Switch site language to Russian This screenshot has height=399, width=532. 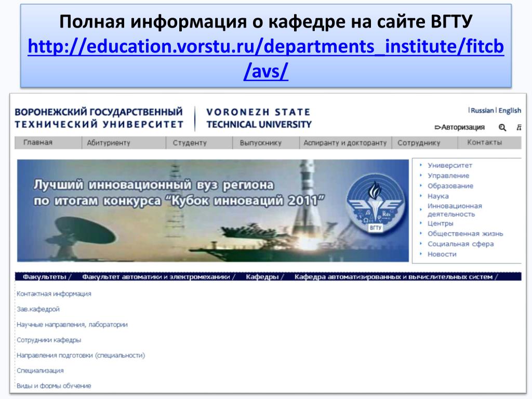pos(482,110)
